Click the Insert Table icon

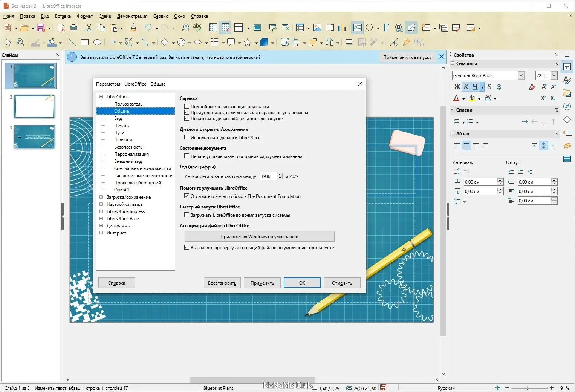(300, 28)
